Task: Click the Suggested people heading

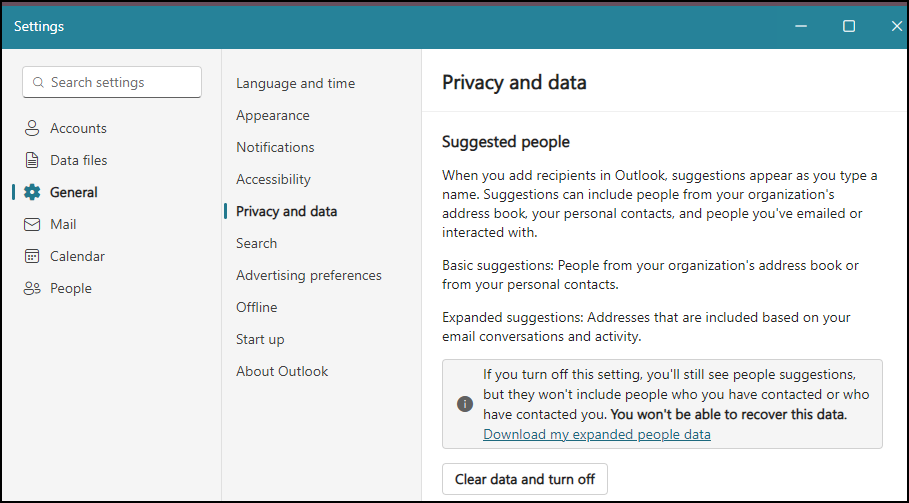Action: 506,142
